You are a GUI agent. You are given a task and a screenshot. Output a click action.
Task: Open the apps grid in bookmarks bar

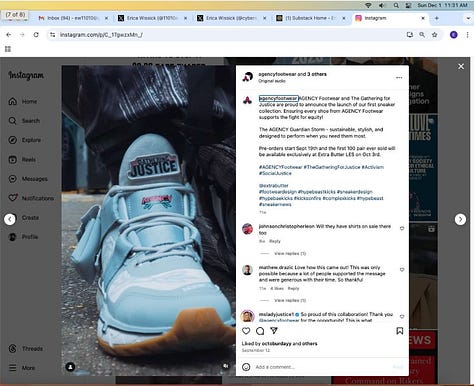[x=8, y=49]
